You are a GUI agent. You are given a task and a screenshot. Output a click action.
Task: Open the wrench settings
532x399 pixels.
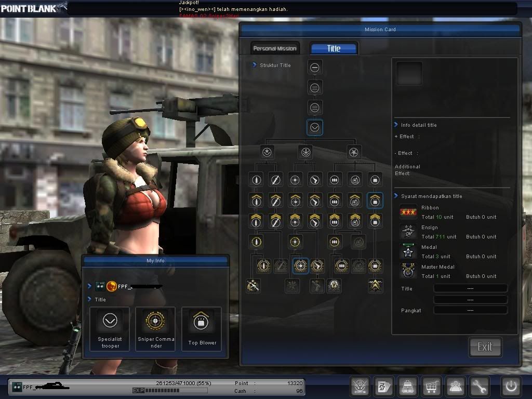click(479, 386)
